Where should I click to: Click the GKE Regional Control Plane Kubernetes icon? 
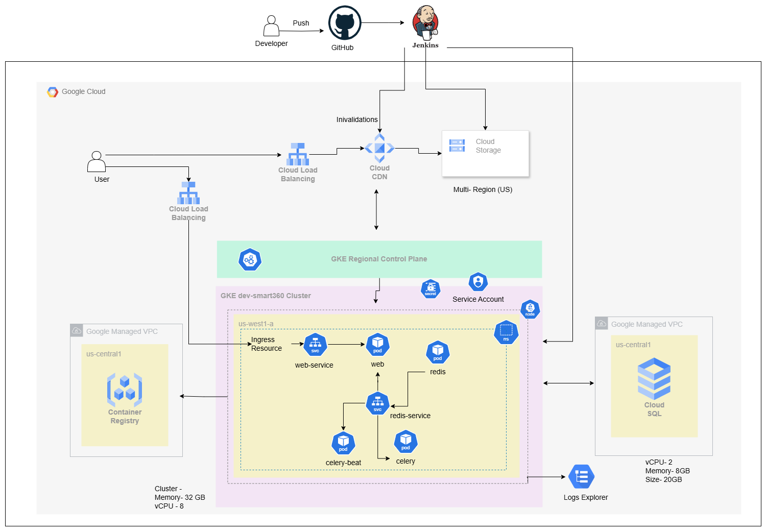click(x=250, y=259)
